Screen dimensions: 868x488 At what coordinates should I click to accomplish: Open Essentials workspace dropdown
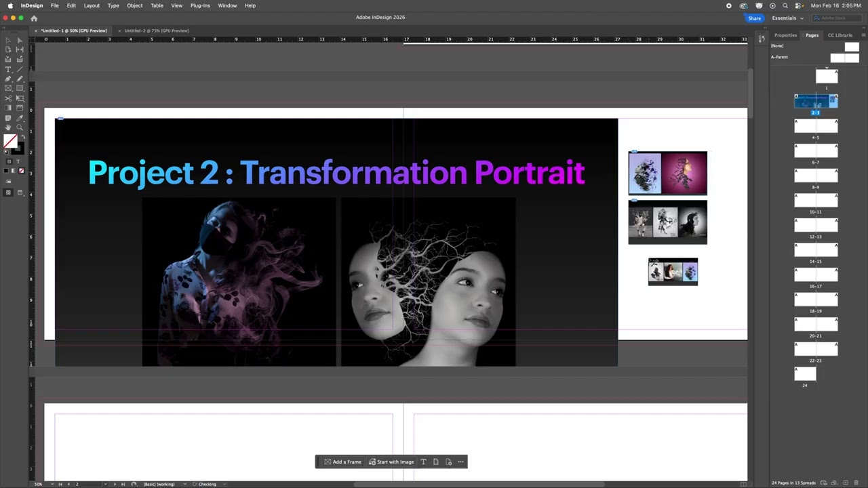point(787,18)
